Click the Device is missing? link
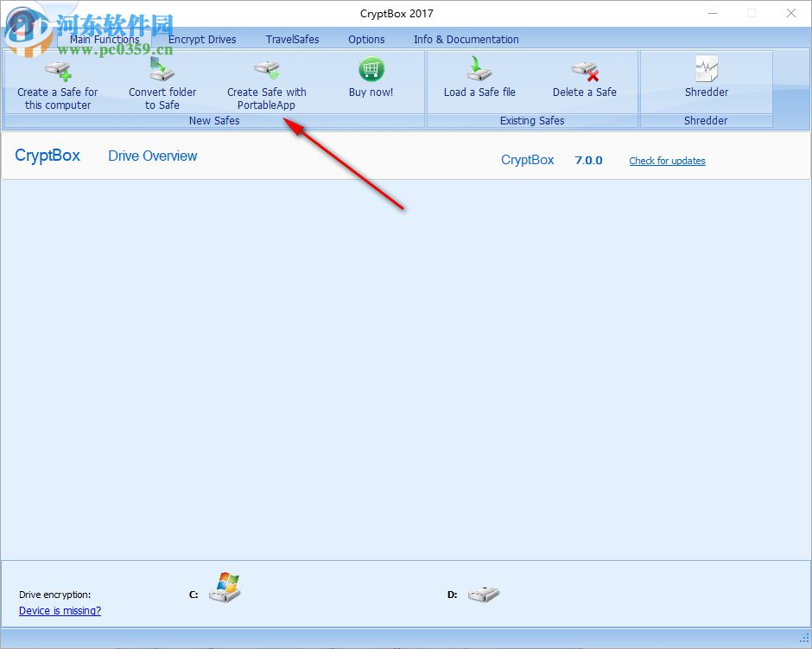 point(60,611)
